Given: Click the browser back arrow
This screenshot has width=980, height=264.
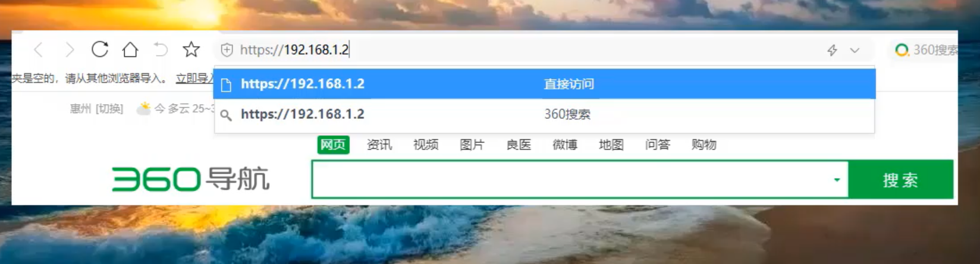Looking at the screenshot, I should tap(39, 49).
